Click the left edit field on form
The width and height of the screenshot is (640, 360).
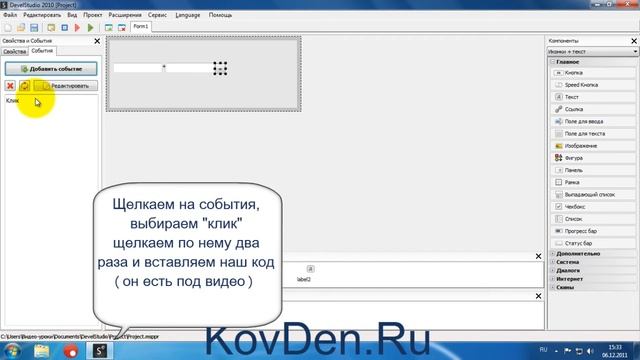point(138,68)
